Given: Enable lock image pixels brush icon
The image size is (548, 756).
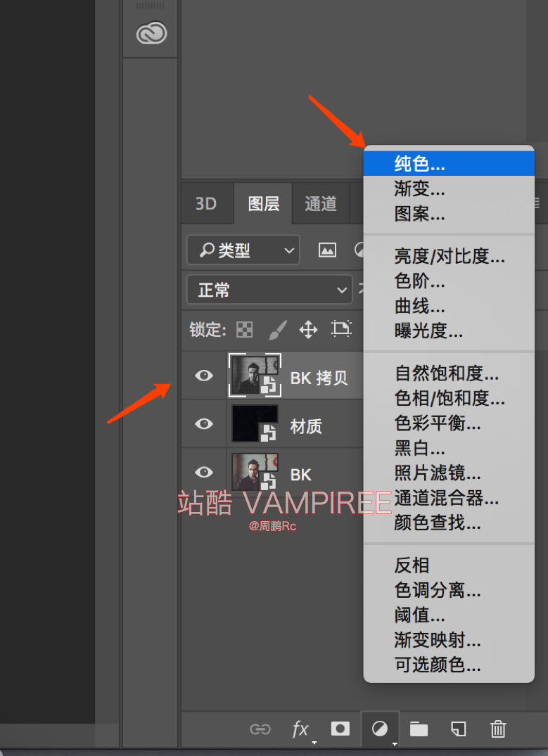Looking at the screenshot, I should (x=277, y=330).
